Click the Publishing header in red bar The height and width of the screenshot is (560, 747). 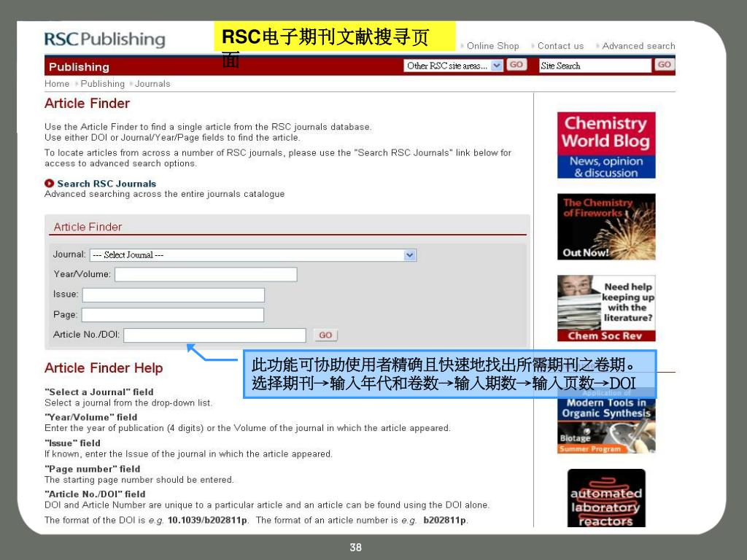pyautogui.click(x=79, y=67)
